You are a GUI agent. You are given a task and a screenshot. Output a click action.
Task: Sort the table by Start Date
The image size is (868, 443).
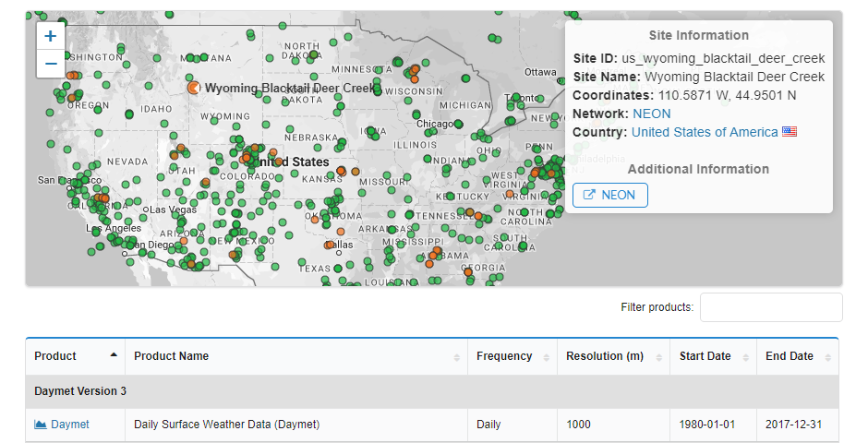pos(713,356)
